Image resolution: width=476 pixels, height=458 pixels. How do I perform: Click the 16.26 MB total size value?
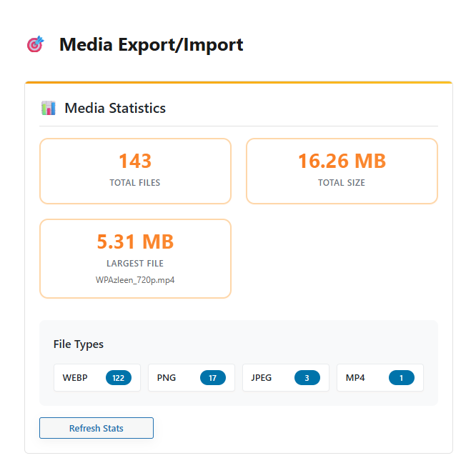(342, 161)
